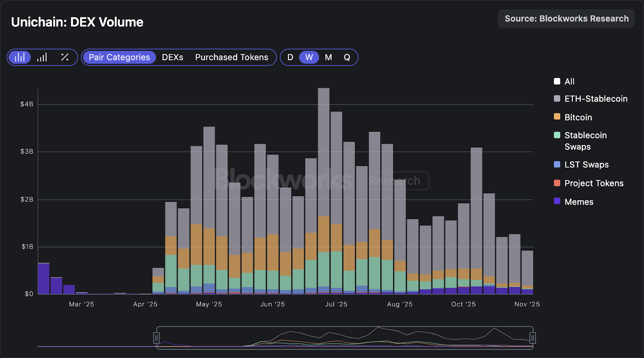Click the right range selector handle
Viewport: 644px width, 358px height.
(533, 338)
